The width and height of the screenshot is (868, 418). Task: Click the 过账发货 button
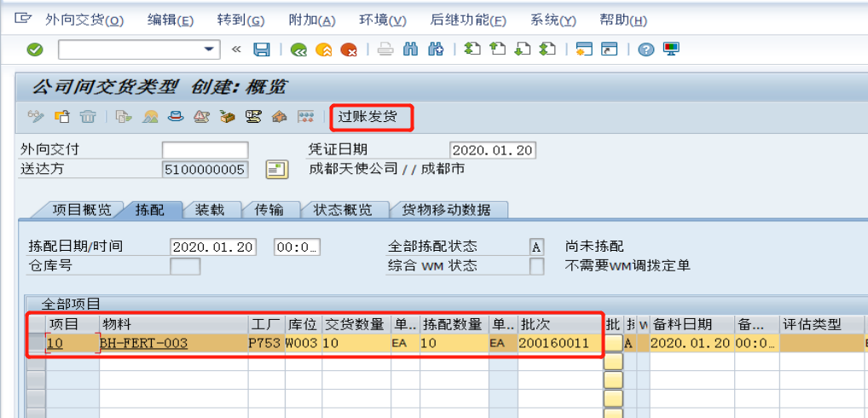[367, 117]
